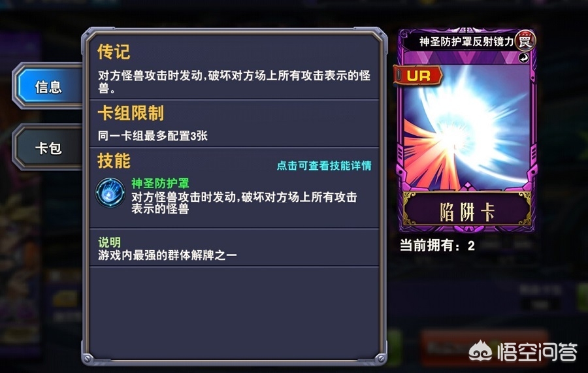Select the 神圣防护罩 skill name

coord(160,184)
